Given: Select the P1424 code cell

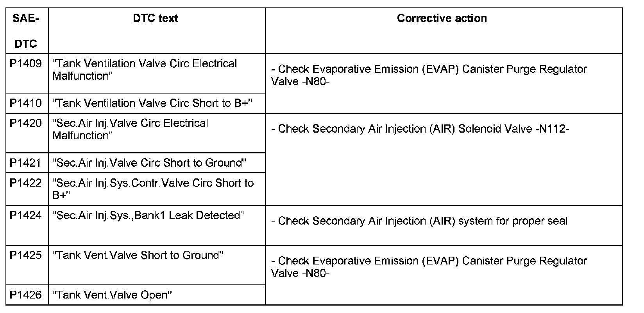Looking at the screenshot, I should point(26,216).
